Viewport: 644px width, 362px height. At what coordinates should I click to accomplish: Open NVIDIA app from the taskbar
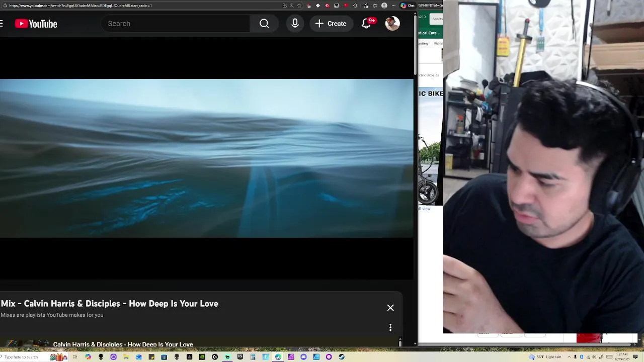pyautogui.click(x=202, y=357)
